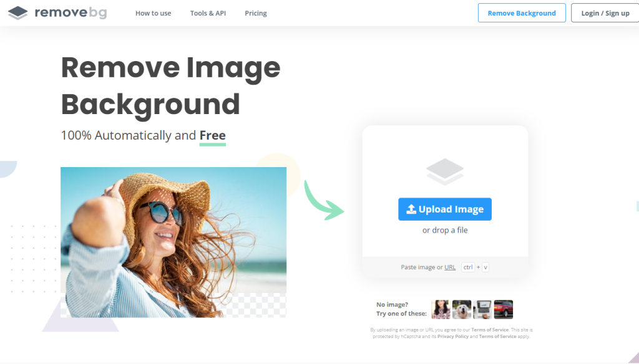The height and width of the screenshot is (364, 639).
Task: Click the woman in hat demo image
Action: (x=173, y=242)
